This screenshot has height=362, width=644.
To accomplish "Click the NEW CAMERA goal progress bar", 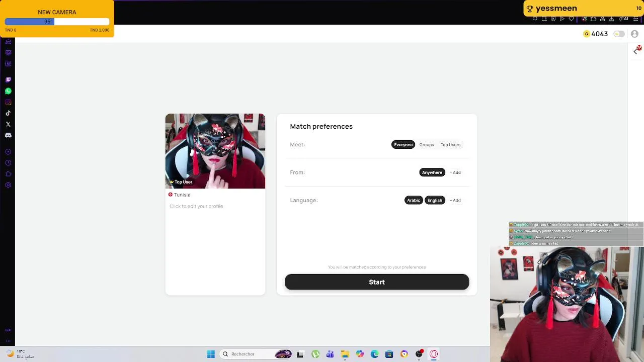I will tap(57, 22).
